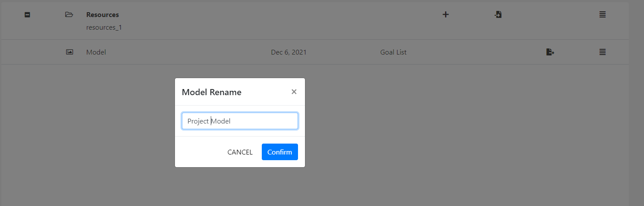Confirm the new model name
644x206 pixels.
[x=280, y=152]
